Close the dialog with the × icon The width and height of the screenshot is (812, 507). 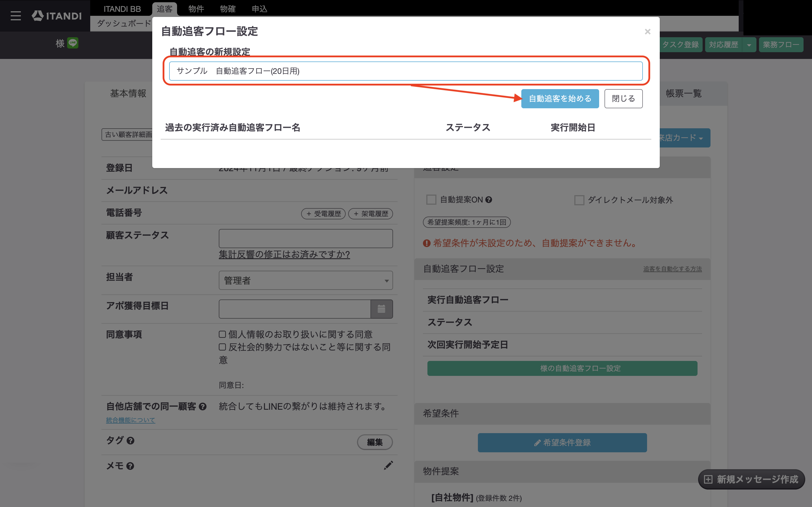[x=647, y=32]
